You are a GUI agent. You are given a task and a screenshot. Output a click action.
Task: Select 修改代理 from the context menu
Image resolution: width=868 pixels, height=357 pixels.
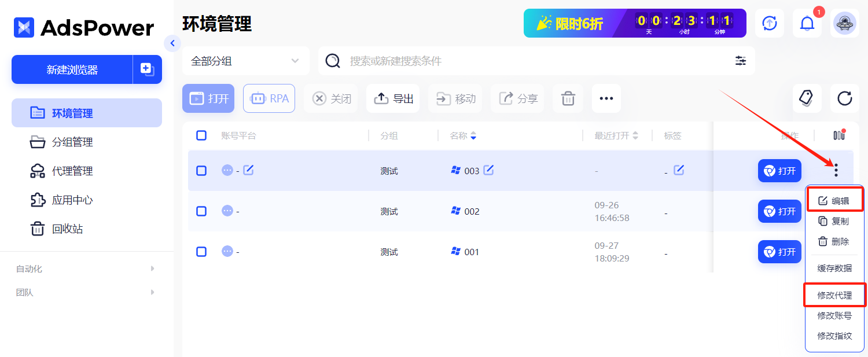[834, 295]
